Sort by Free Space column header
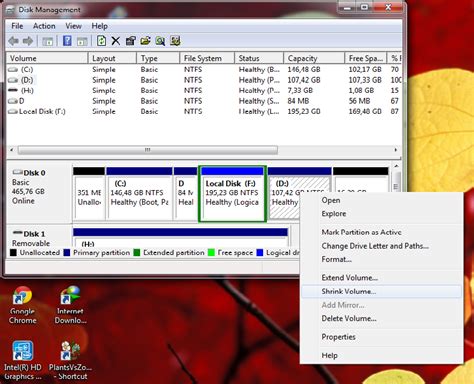 [366, 58]
